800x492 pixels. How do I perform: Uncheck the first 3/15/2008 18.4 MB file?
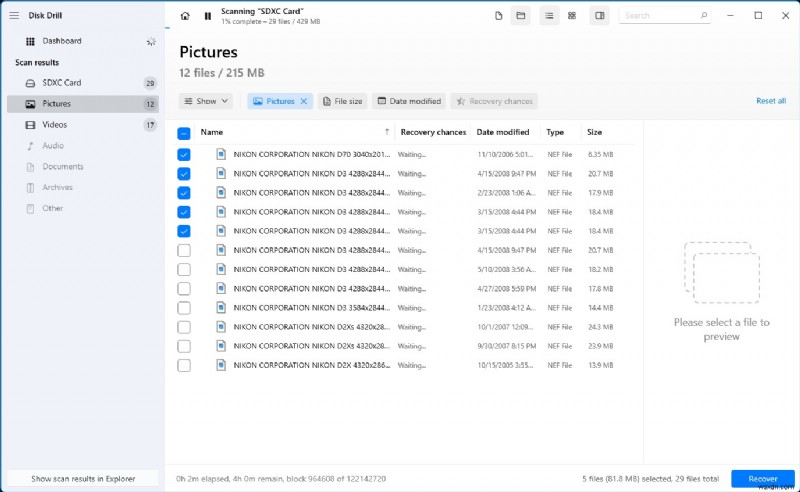(184, 212)
